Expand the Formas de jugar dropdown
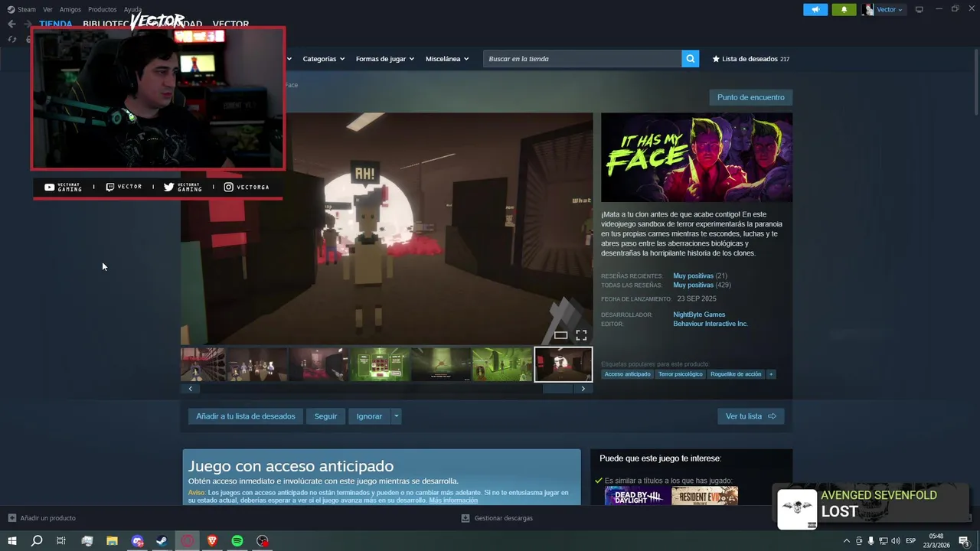Screen dimensions: 980x551 pos(384,59)
